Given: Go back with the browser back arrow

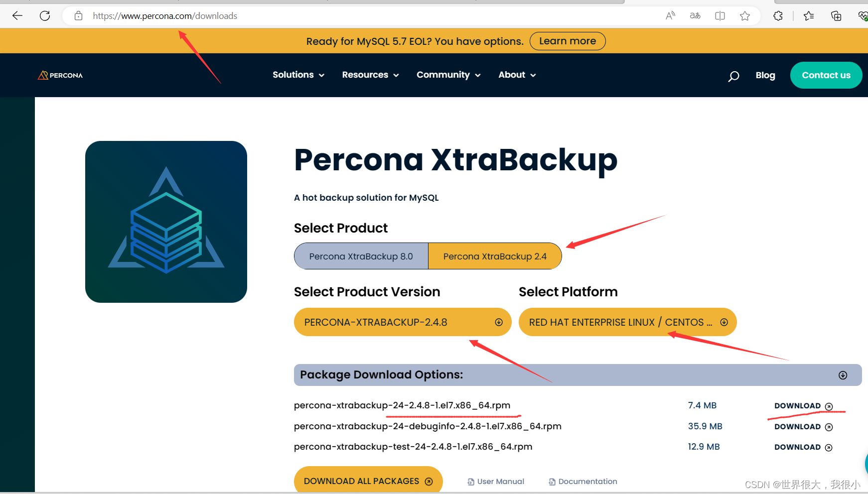Looking at the screenshot, I should [x=17, y=16].
